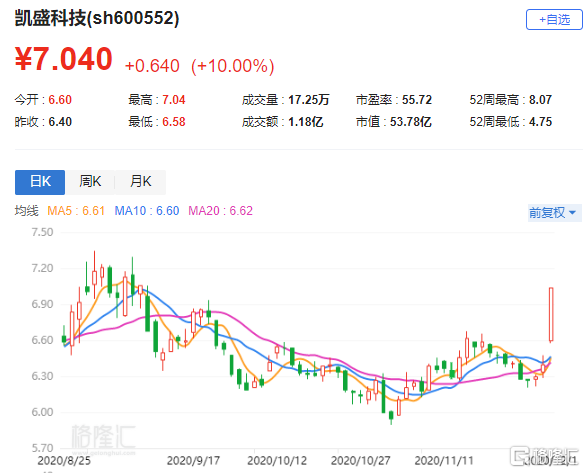Viewport: 585px width, 473px height.
Task: Click the 均线 moving average label
Action: [x=26, y=211]
